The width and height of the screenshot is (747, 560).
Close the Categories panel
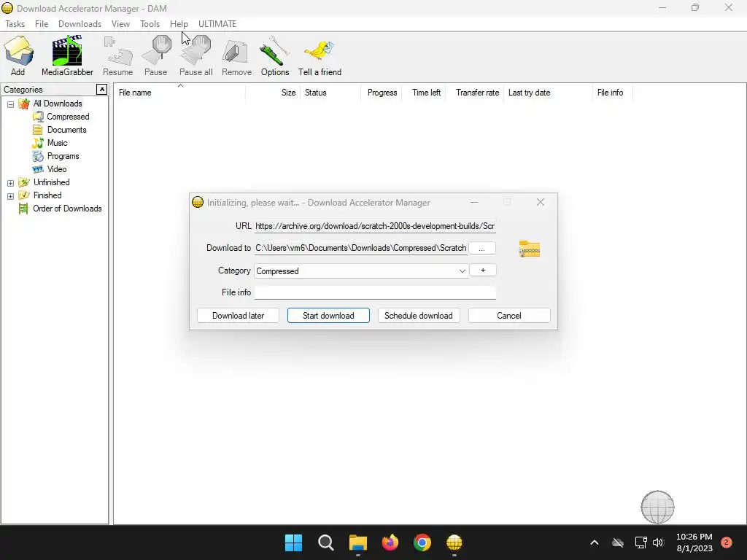point(101,89)
